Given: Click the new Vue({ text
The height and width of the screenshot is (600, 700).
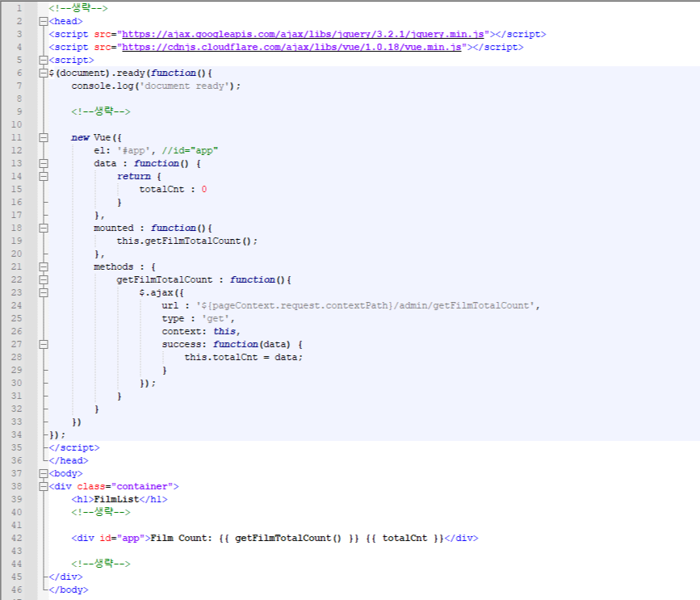Looking at the screenshot, I should (96, 137).
